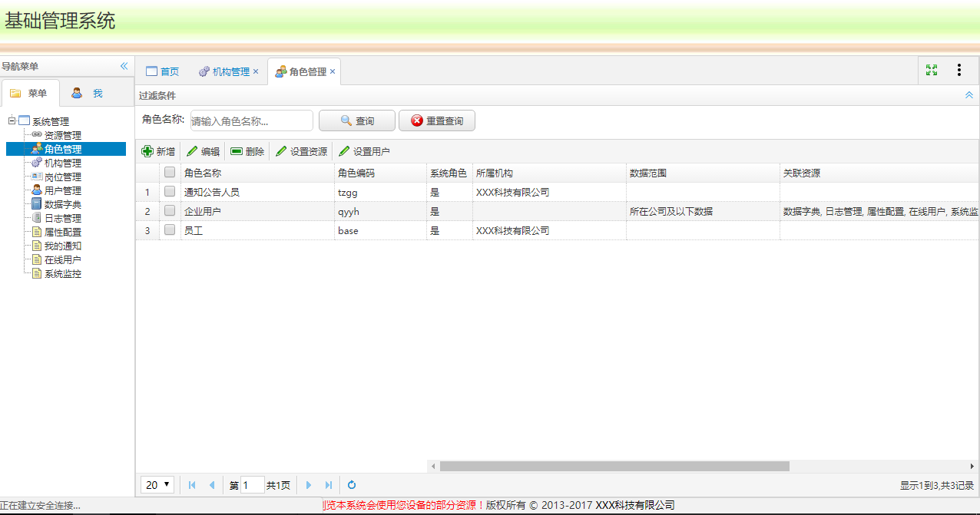Image resolution: width=980 pixels, height=515 pixels.
Task: Focus the 角色名称 search input
Action: 251,121
